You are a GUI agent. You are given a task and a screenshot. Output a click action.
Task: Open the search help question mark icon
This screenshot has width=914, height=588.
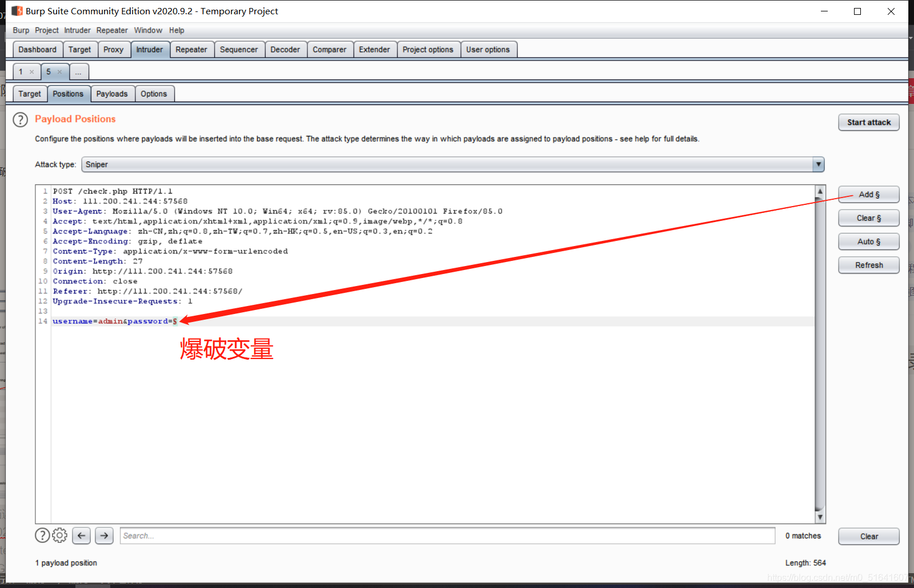pos(42,535)
